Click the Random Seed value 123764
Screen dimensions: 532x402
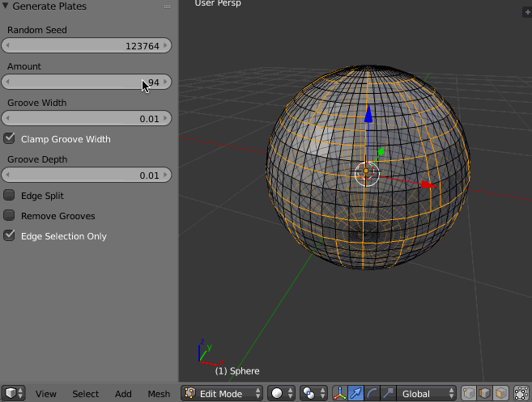point(143,46)
